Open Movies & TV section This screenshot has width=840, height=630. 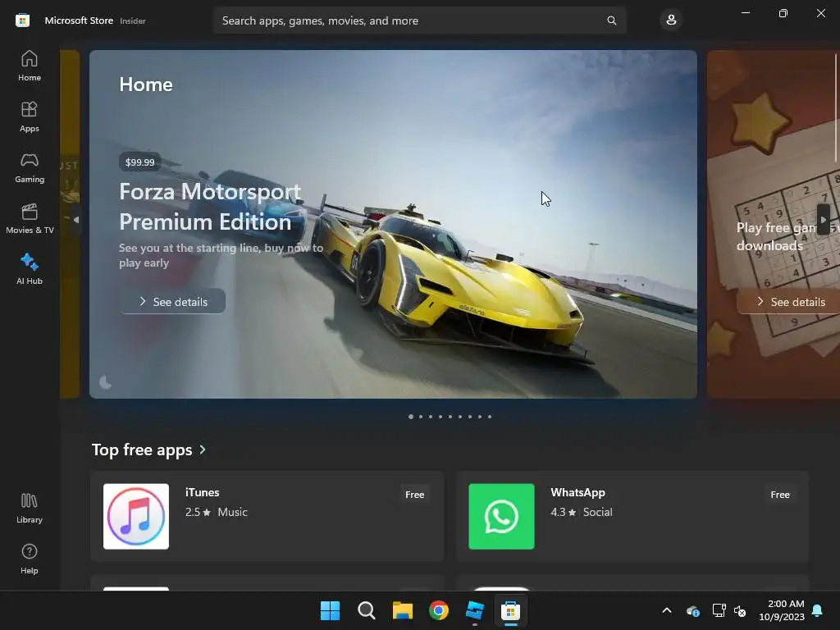(30, 218)
